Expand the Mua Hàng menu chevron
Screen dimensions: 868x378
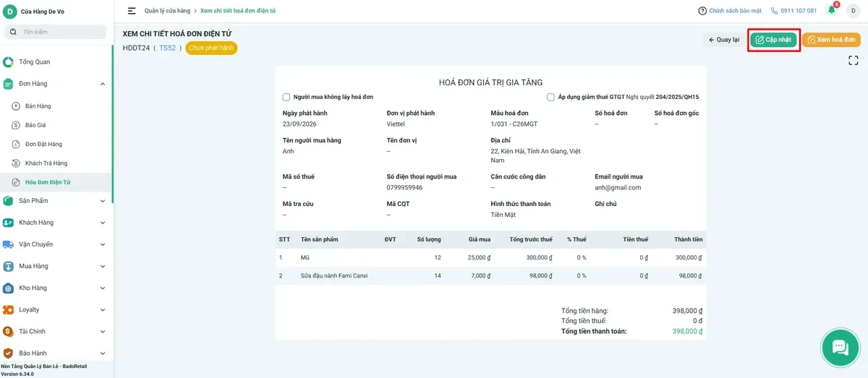tap(103, 266)
